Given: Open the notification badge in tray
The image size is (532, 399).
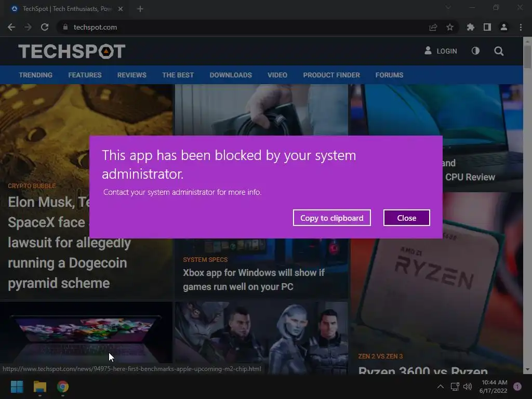Looking at the screenshot, I should tap(517, 387).
